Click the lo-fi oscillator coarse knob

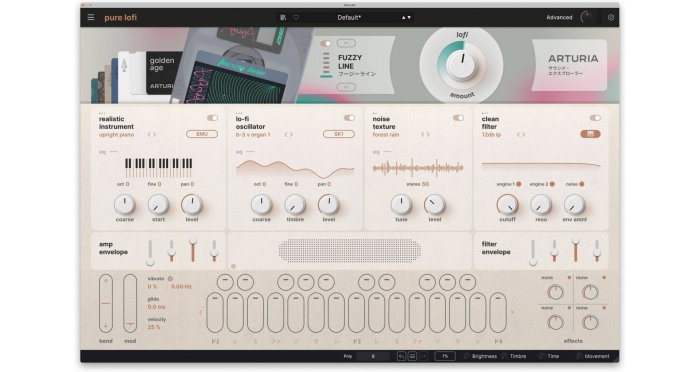click(x=262, y=205)
